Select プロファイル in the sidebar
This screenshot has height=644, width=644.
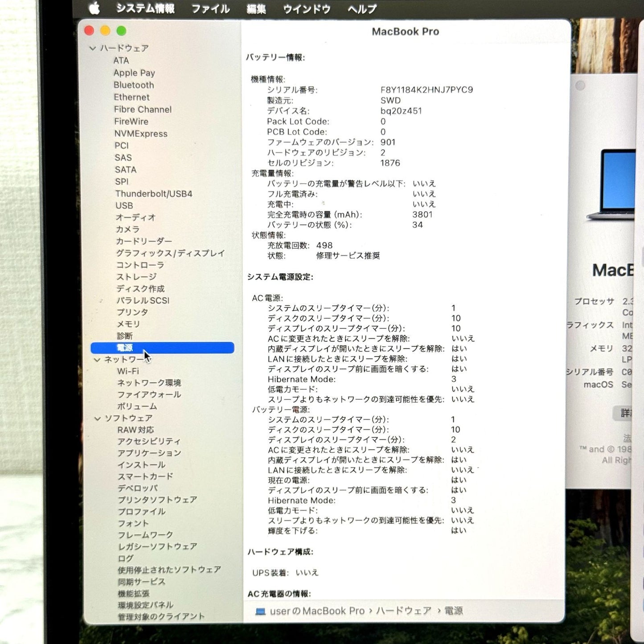[142, 512]
